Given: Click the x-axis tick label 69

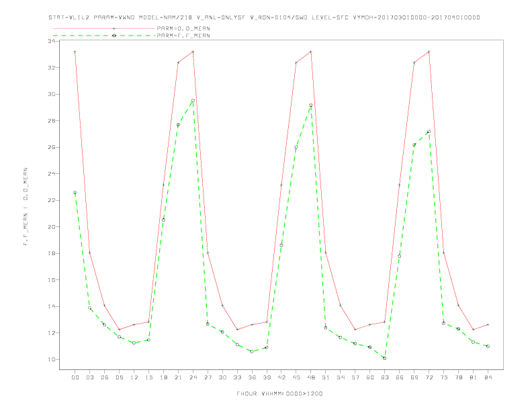Looking at the screenshot, I should tap(414, 377).
